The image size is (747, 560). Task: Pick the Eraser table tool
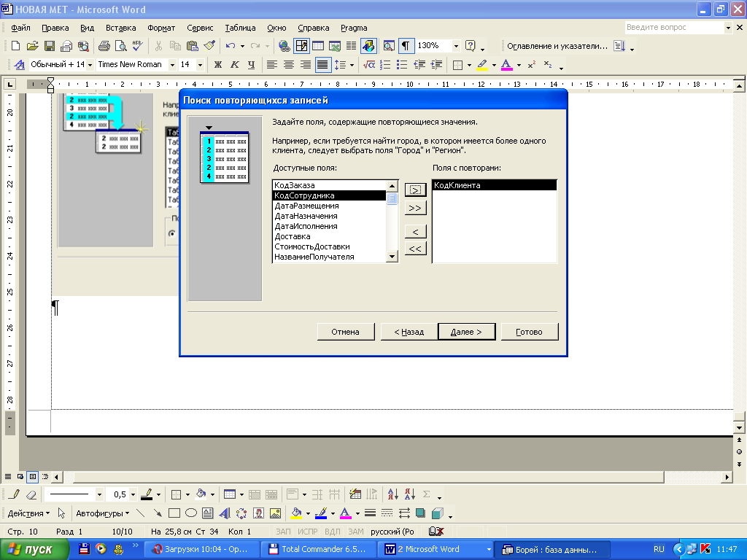pos(31,494)
